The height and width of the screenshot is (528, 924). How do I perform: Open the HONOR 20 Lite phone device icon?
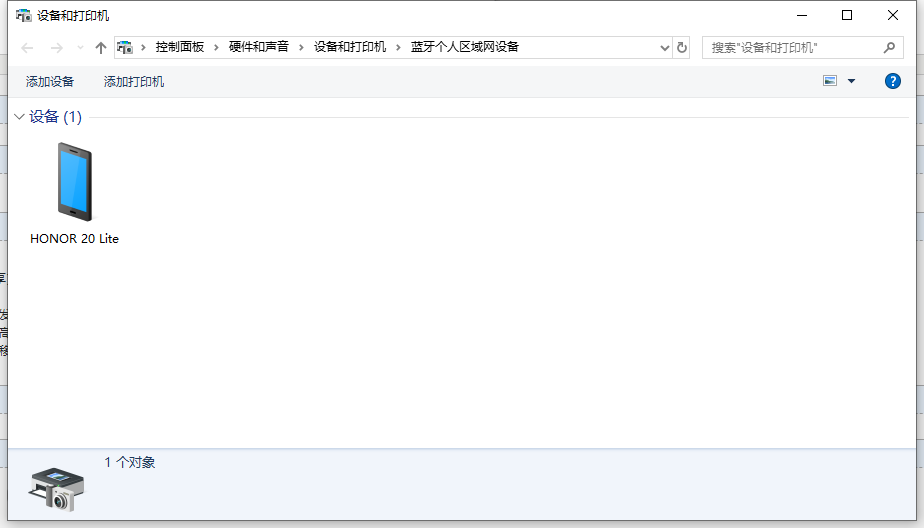74,182
